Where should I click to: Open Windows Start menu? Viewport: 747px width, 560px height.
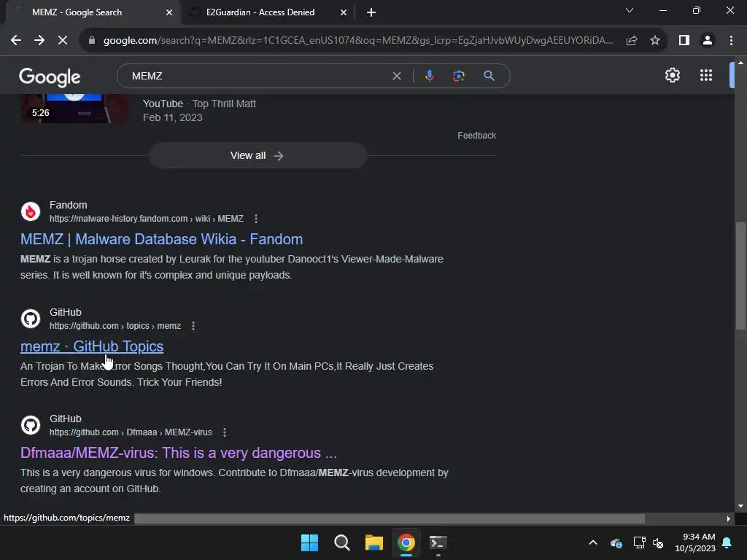309,542
